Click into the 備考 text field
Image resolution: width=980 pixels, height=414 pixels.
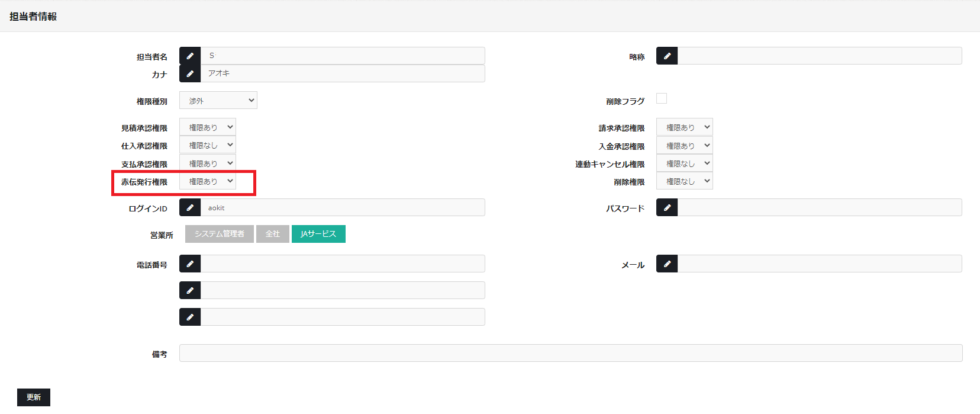pyautogui.click(x=570, y=353)
